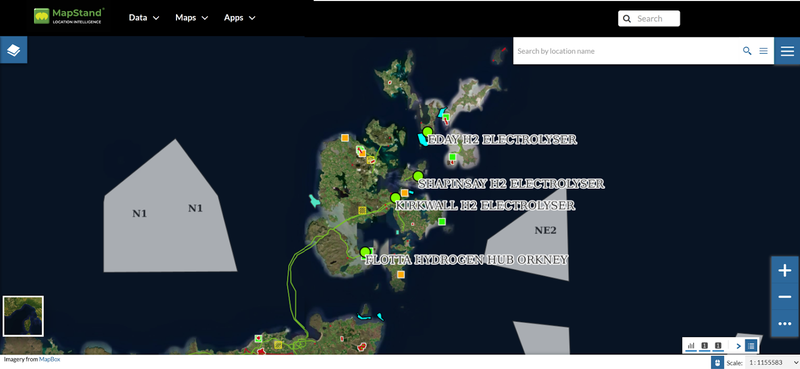Click the 'SHAPINSAY H2 ELECTROLYSER' label
The height and width of the screenshot is (369, 800).
coord(511,183)
